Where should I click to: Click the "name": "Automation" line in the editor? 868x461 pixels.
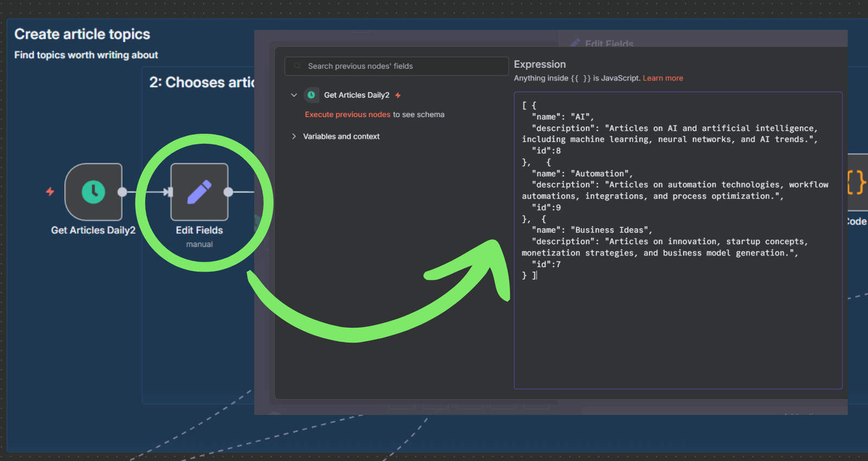click(x=582, y=174)
